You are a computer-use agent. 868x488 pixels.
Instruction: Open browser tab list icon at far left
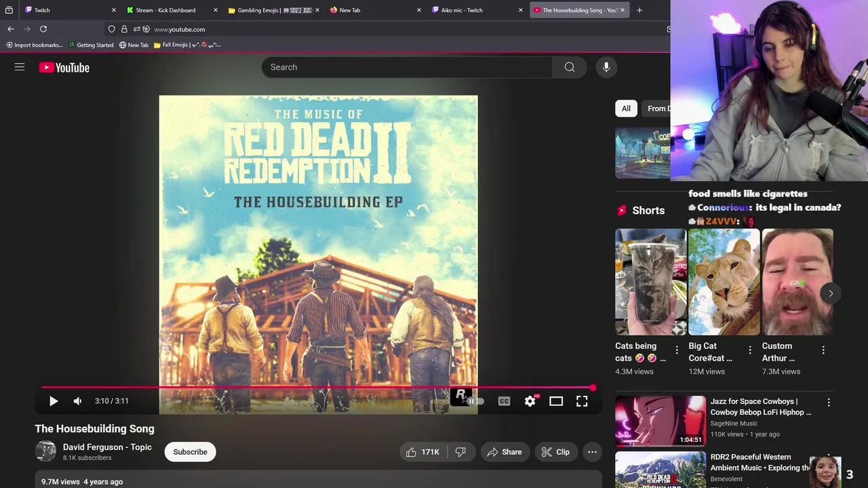9,10
